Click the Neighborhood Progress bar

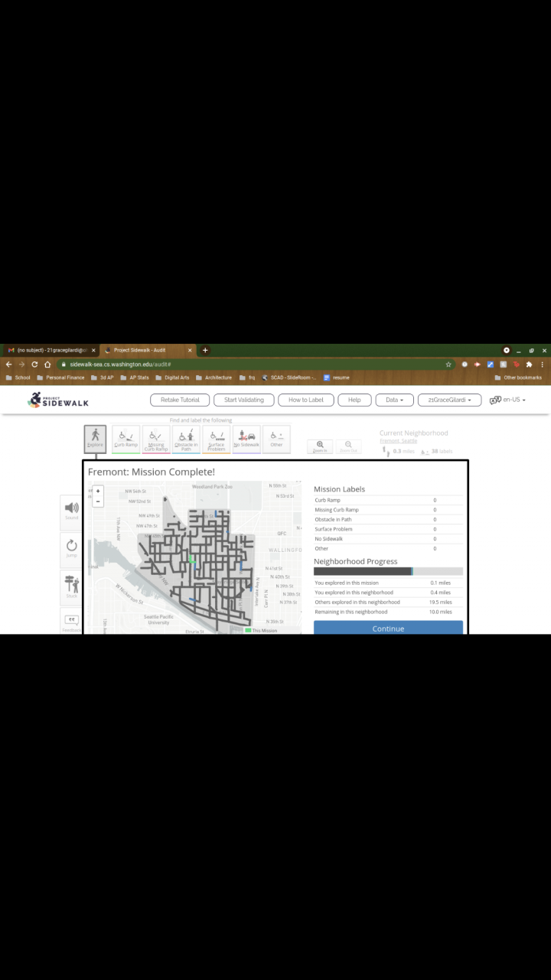[x=388, y=571]
